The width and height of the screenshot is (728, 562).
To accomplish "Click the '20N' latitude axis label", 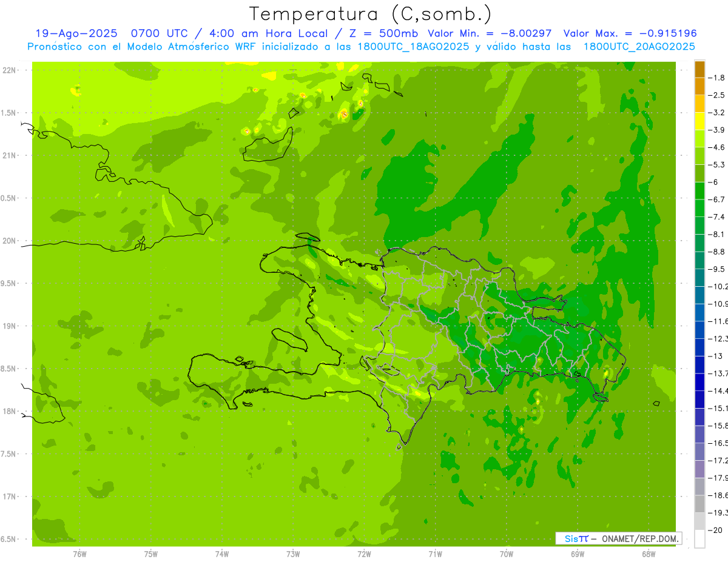I will 10,241.
